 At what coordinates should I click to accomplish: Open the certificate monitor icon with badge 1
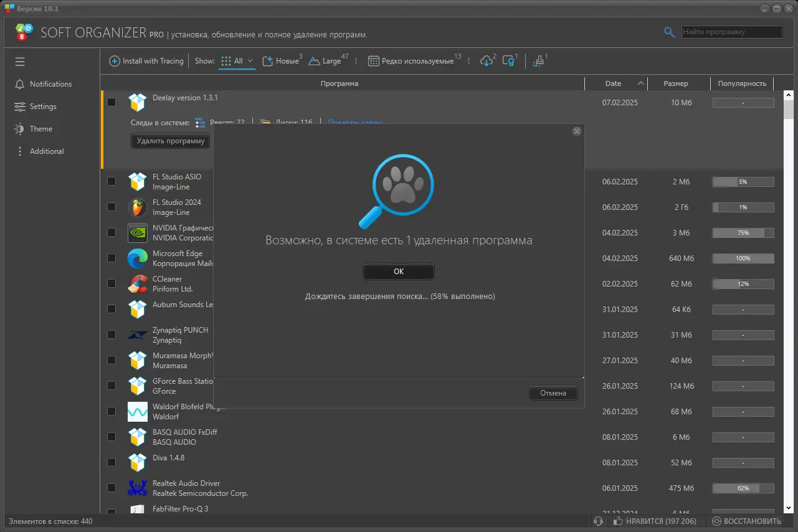point(509,61)
